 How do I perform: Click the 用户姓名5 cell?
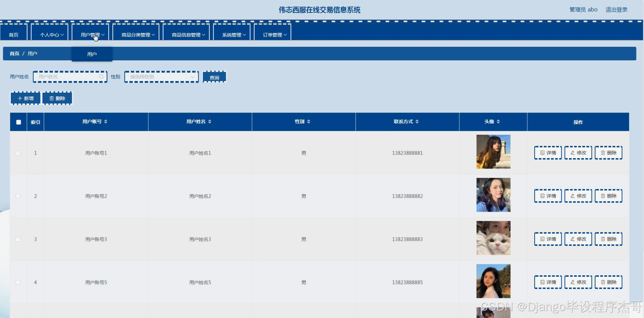pyautogui.click(x=200, y=283)
